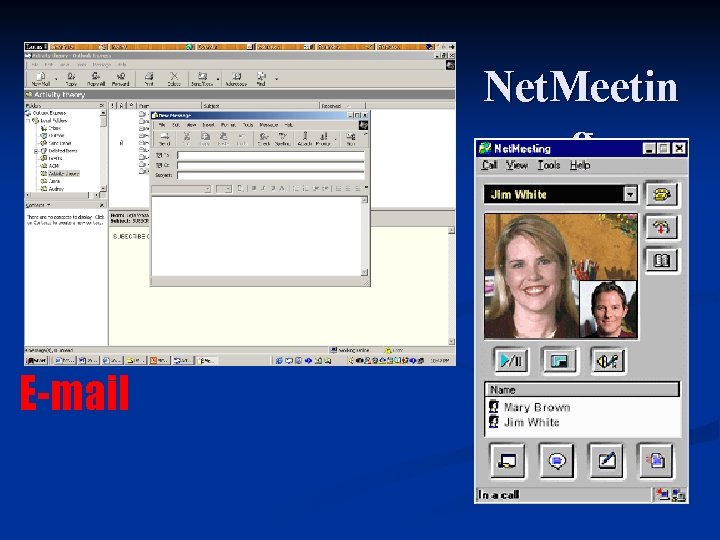The height and width of the screenshot is (540, 720).
Task: Click the Start/Stop Video play-pause button
Action: 511,361
